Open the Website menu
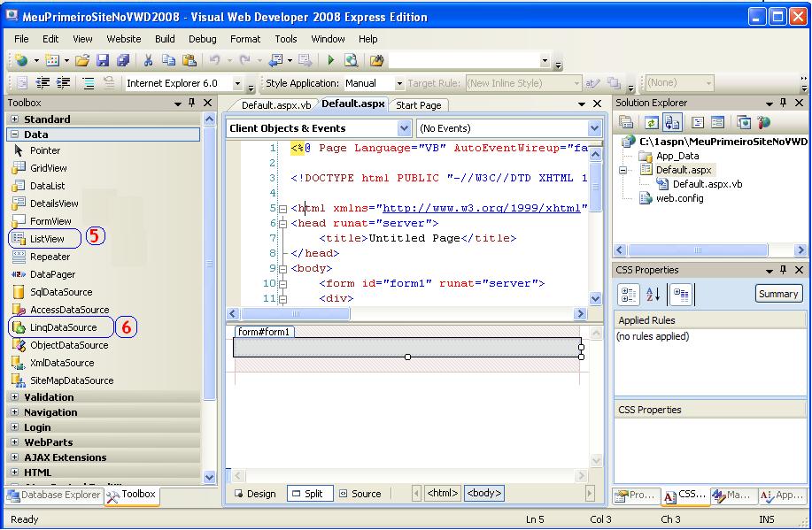Screen dimensions: 812x530 [x=123, y=39]
